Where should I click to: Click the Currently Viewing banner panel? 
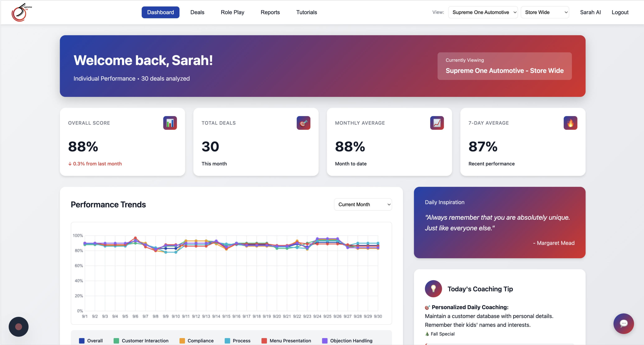[505, 66]
